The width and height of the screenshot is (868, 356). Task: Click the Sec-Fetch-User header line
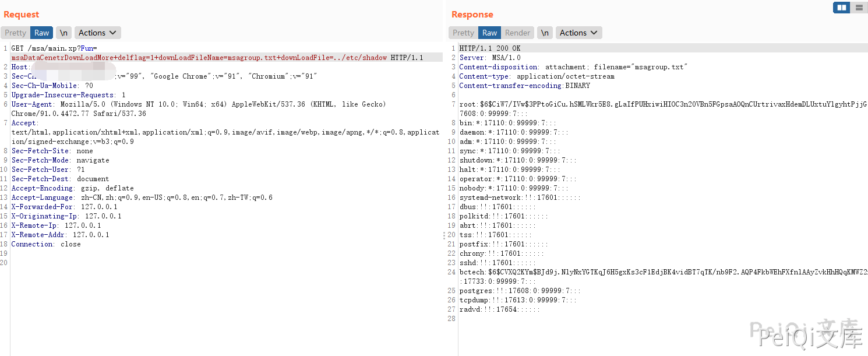pos(48,170)
